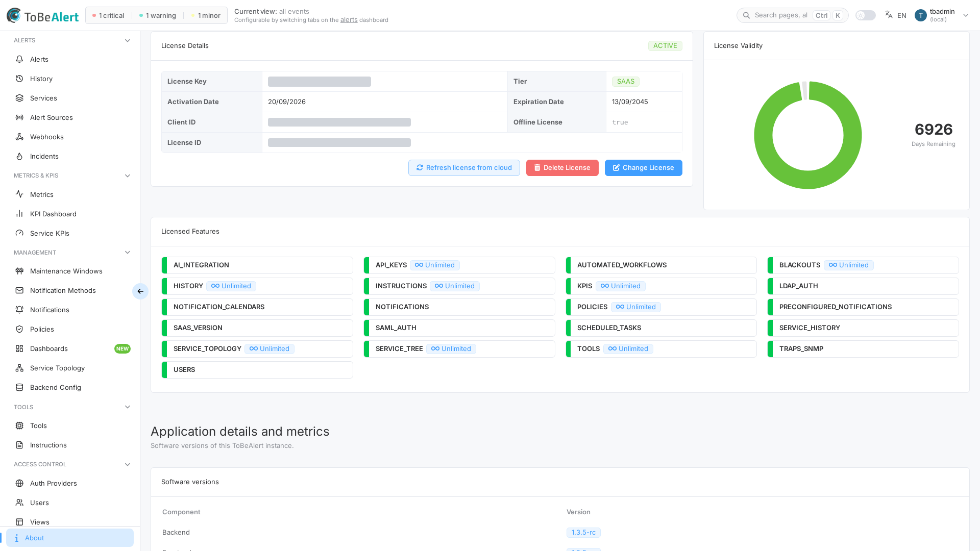980x551 pixels.
Task: Collapse the TOOLS sidebar section
Action: click(x=128, y=407)
